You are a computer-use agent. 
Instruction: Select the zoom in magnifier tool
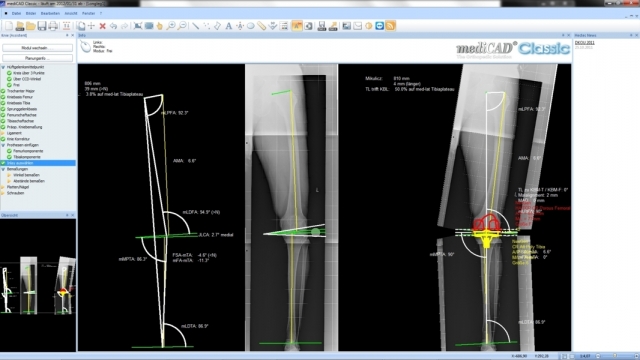pos(171,26)
